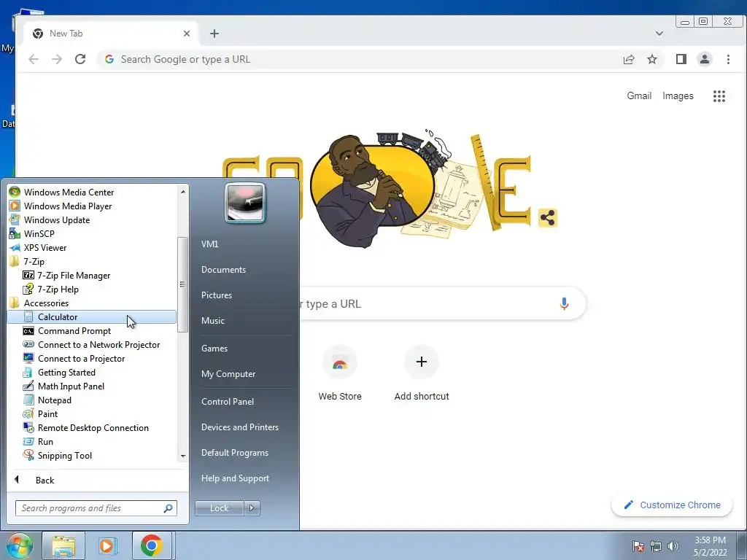Bookmark this tab with star icon
Screen dimensions: 747x560
pos(651,59)
